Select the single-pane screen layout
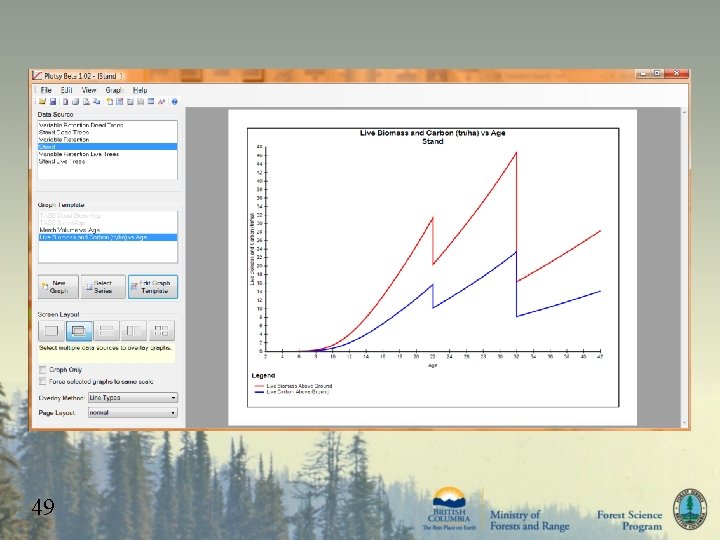 tap(51, 331)
